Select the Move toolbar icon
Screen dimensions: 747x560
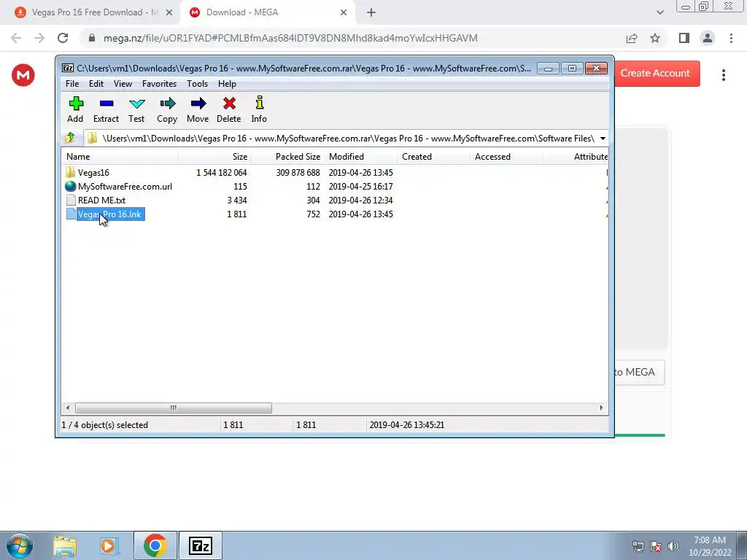pyautogui.click(x=198, y=109)
